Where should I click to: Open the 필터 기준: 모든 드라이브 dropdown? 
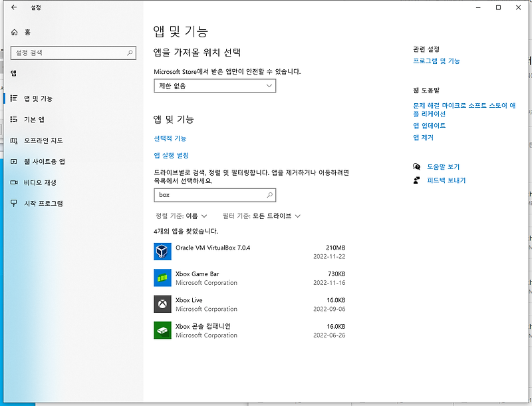click(261, 216)
